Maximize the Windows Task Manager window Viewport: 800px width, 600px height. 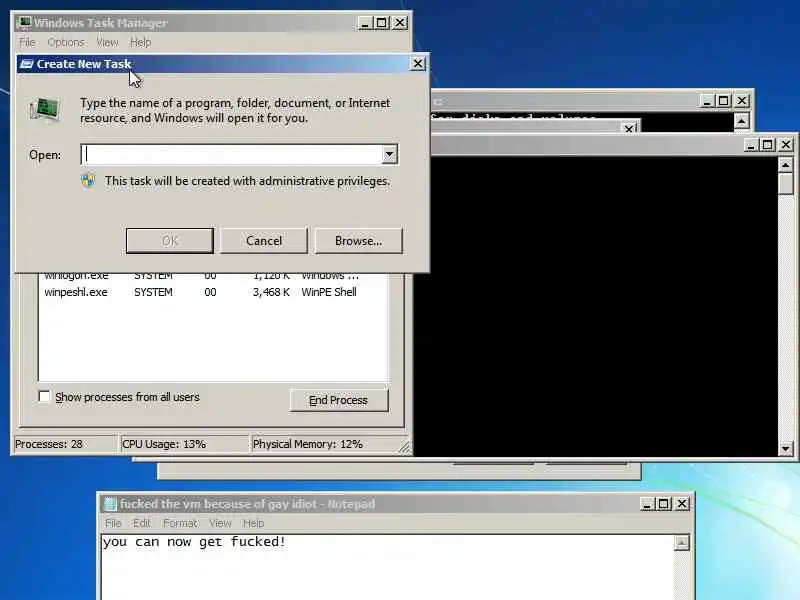tap(382, 23)
